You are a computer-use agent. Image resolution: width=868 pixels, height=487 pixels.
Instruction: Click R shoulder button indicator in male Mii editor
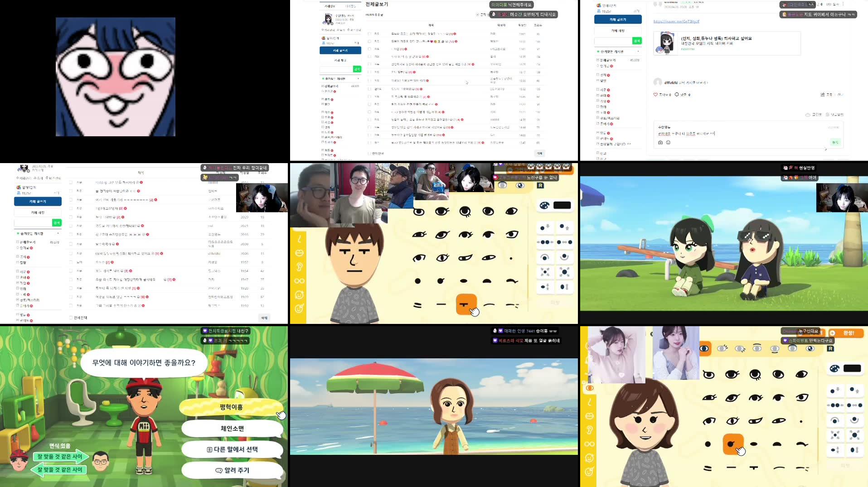(540, 185)
